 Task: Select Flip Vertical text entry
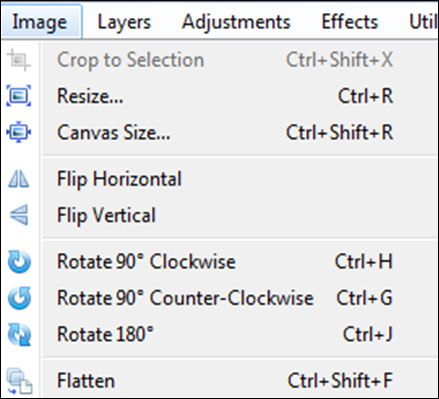[x=106, y=215]
